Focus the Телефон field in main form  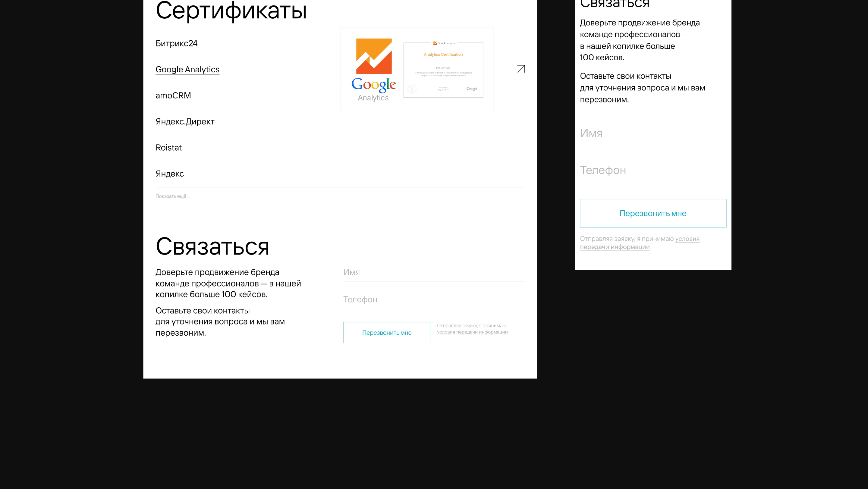(x=433, y=299)
